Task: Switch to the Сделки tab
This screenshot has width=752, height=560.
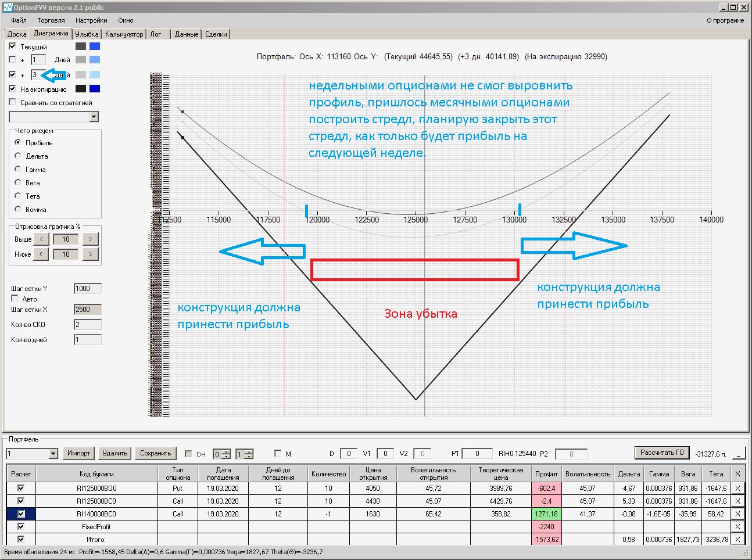Action: click(x=216, y=34)
